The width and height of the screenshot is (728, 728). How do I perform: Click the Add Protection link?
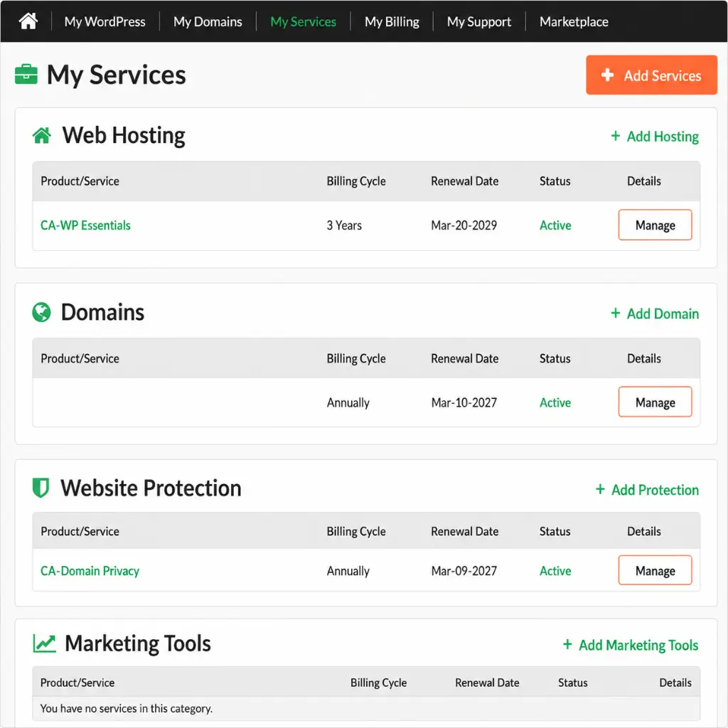tap(655, 489)
